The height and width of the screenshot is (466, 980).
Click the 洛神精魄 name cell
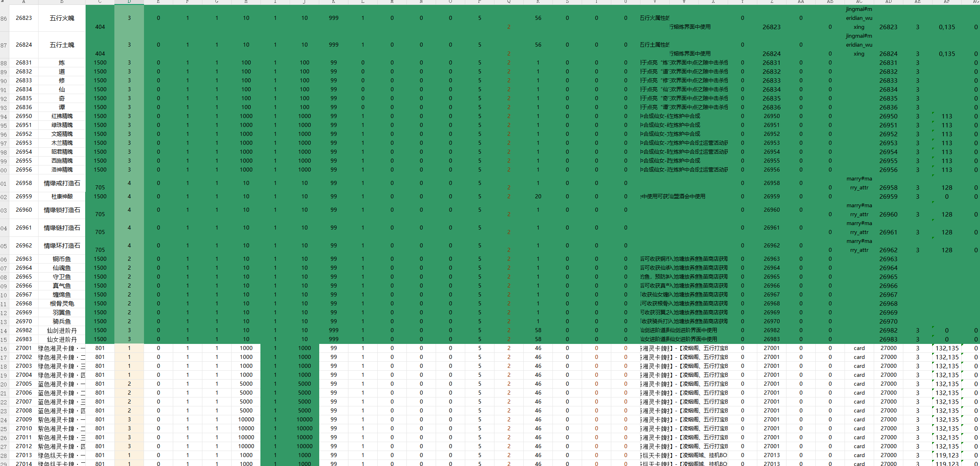tap(62, 170)
